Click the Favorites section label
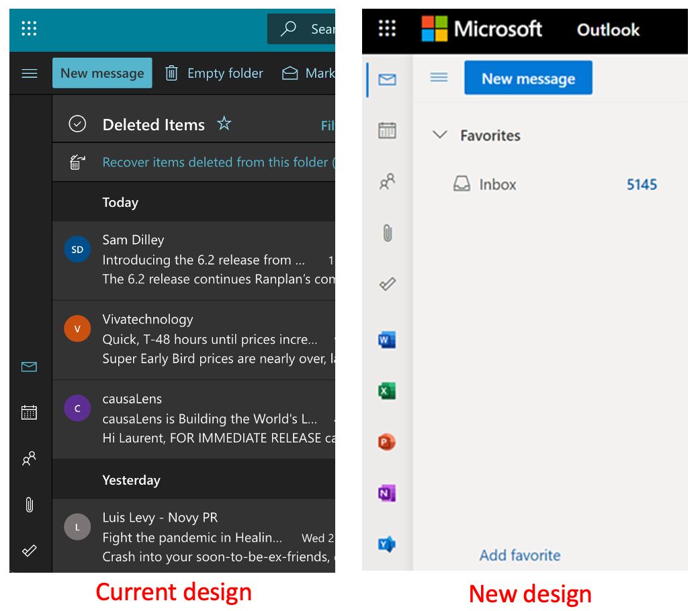Viewport: 700px width, 611px height. coord(490,135)
